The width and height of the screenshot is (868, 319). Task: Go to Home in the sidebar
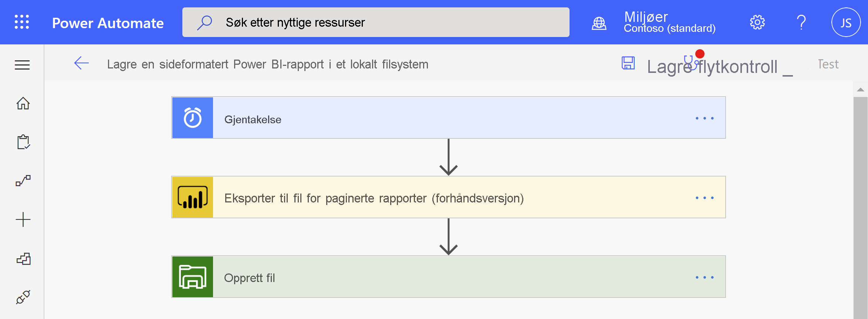click(x=23, y=103)
